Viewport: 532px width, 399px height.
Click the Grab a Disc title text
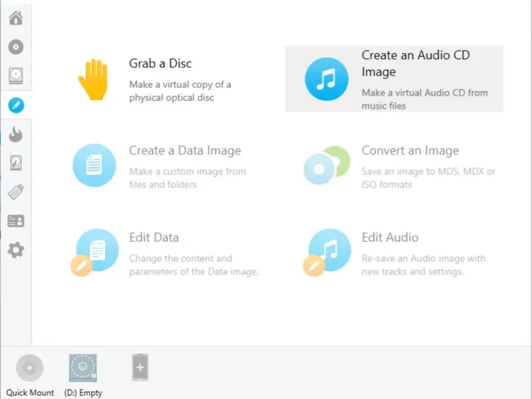tap(160, 64)
